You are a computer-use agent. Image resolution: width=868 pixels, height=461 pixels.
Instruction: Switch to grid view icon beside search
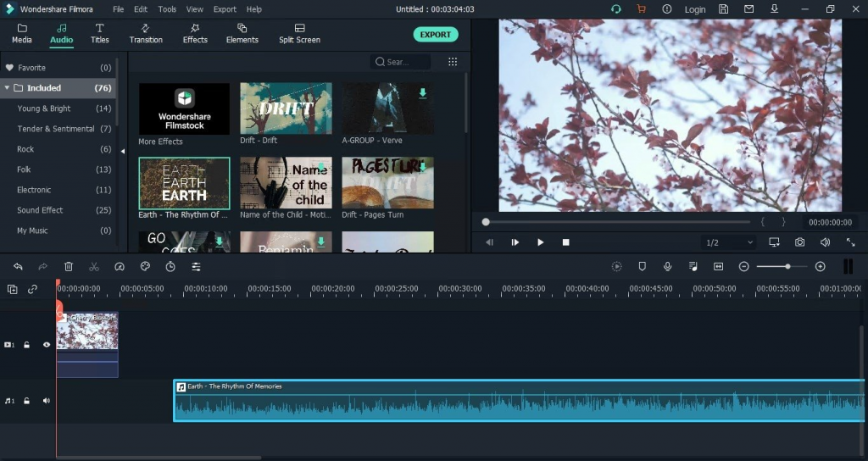click(x=453, y=62)
